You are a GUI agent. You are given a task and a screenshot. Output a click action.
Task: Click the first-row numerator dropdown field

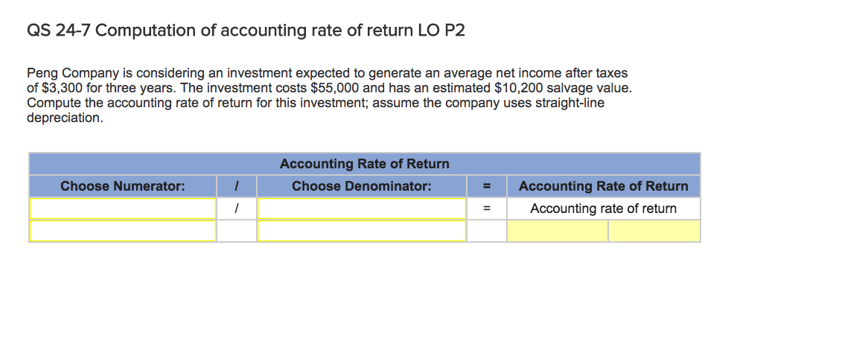point(123,209)
